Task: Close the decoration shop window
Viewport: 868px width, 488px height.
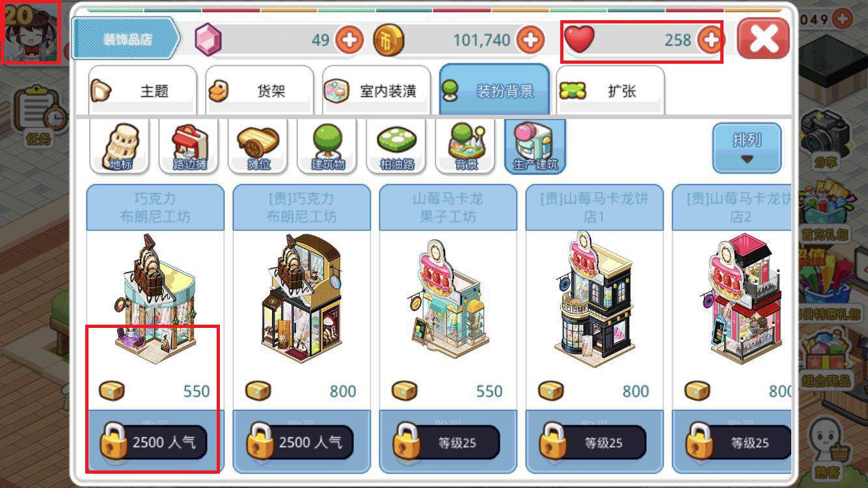Action: click(763, 39)
